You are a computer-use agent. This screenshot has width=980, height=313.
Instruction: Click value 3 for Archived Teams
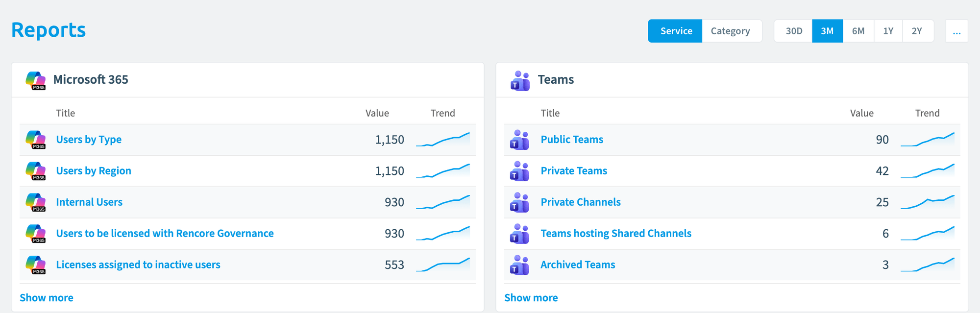[885, 265]
